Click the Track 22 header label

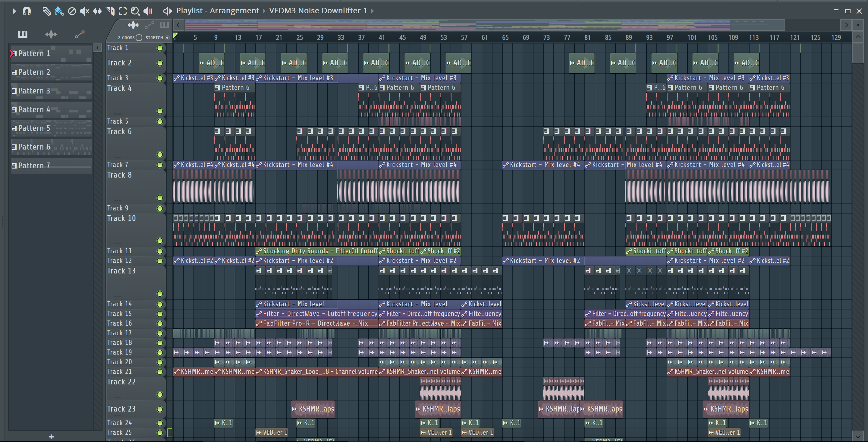121,382
